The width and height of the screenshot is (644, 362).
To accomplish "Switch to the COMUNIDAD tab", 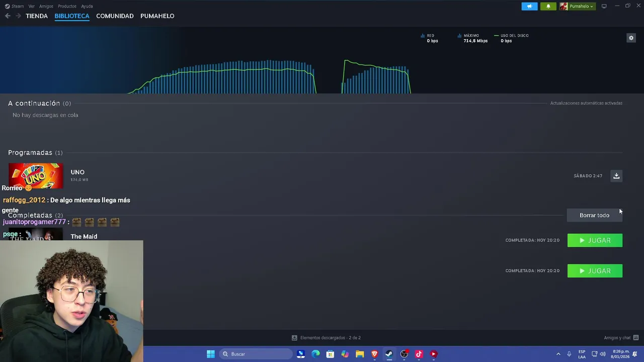I will [x=115, y=16].
